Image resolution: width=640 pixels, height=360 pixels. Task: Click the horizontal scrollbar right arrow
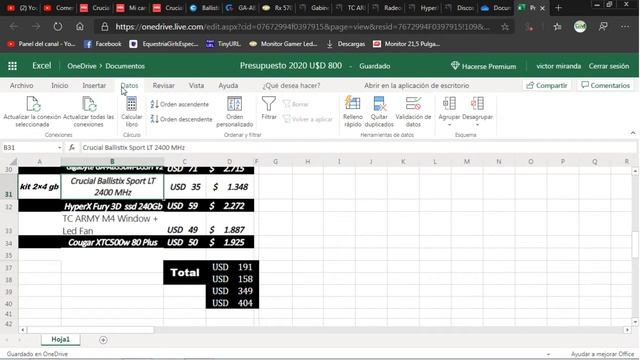627,330
